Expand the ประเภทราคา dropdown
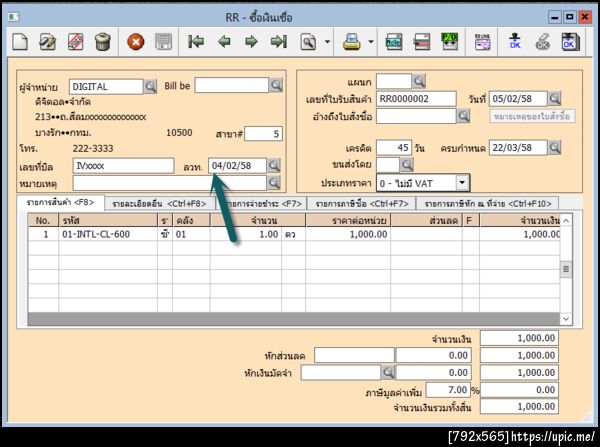The width and height of the screenshot is (600, 447). tap(462, 183)
